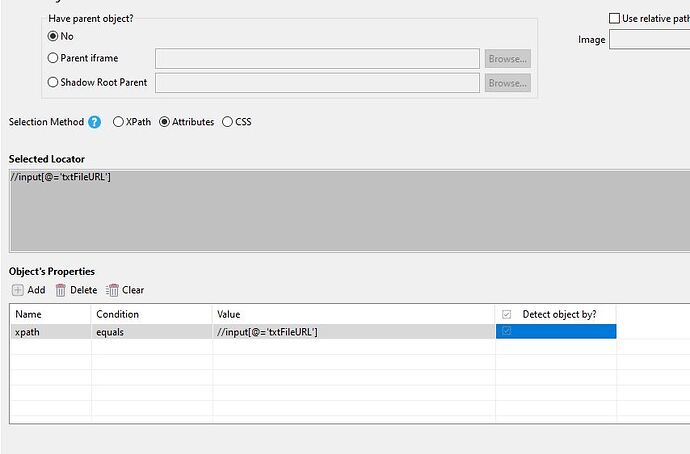
Task: Click the Clear properties icon
Action: (112, 290)
